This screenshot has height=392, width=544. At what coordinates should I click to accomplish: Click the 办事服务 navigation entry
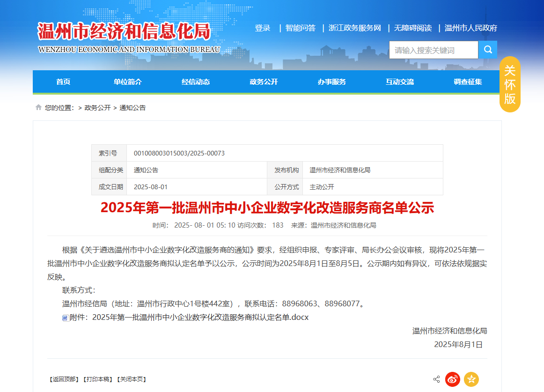332,81
